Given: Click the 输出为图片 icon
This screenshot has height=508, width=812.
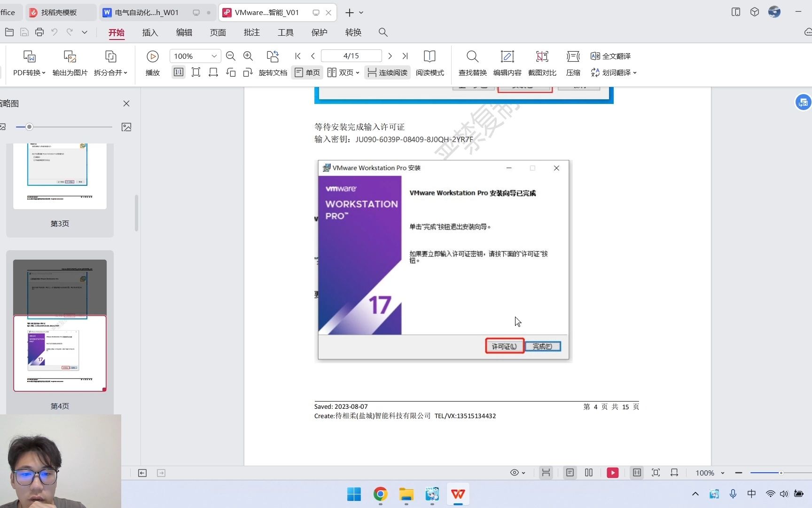Looking at the screenshot, I should click(70, 57).
